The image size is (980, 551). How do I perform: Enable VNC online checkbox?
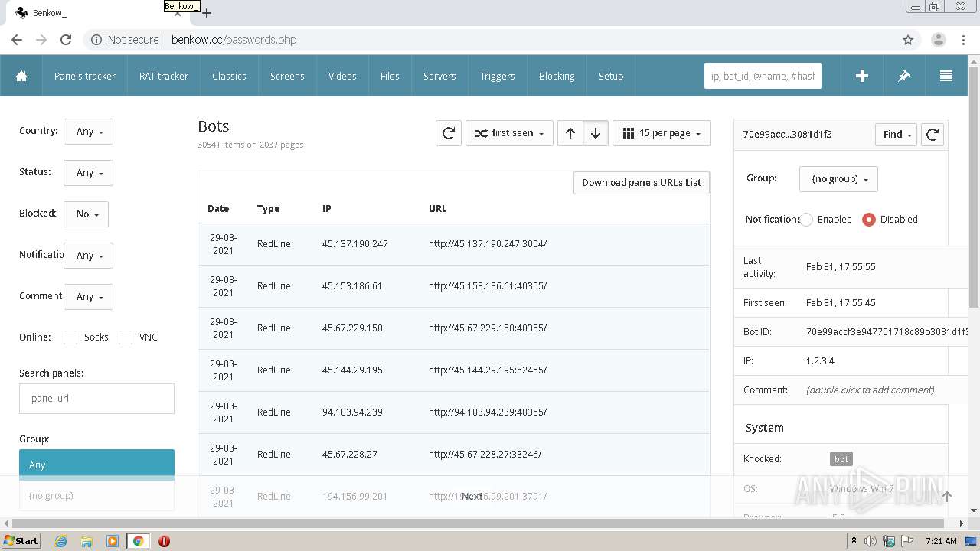[x=126, y=337]
